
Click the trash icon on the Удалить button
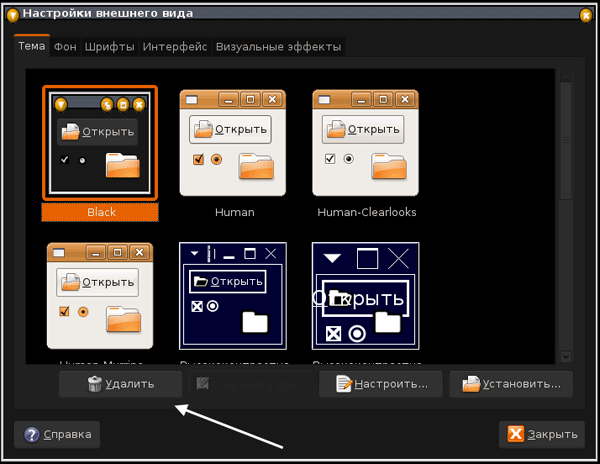point(95,384)
